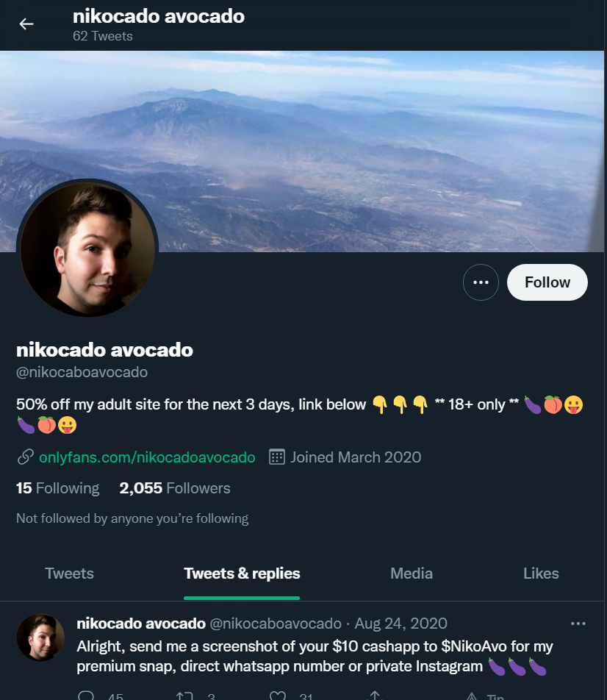Open the Aug 24, 2020 tweet timestamp
This screenshot has width=607, height=700.
pyautogui.click(x=401, y=624)
